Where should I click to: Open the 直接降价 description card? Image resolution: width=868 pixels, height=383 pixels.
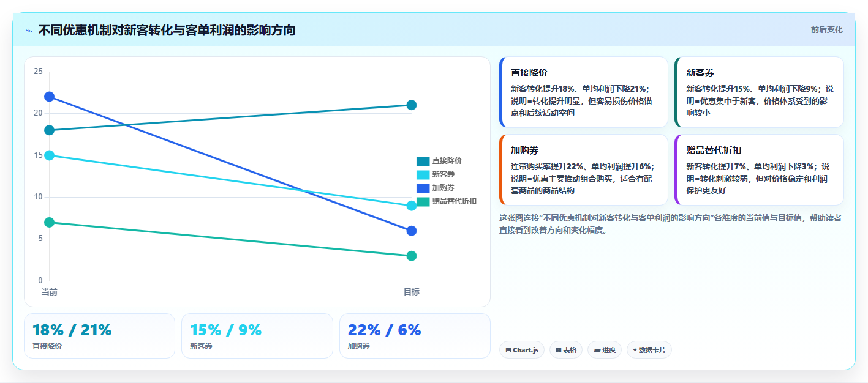[x=584, y=92]
